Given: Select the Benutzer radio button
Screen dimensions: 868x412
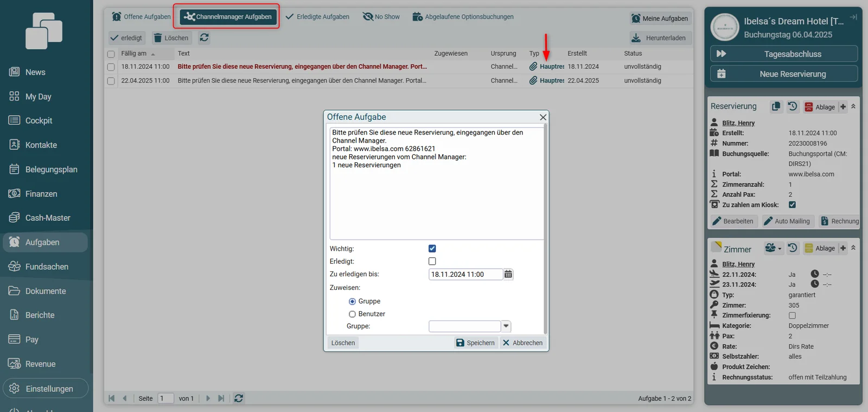Looking at the screenshot, I should 352,314.
